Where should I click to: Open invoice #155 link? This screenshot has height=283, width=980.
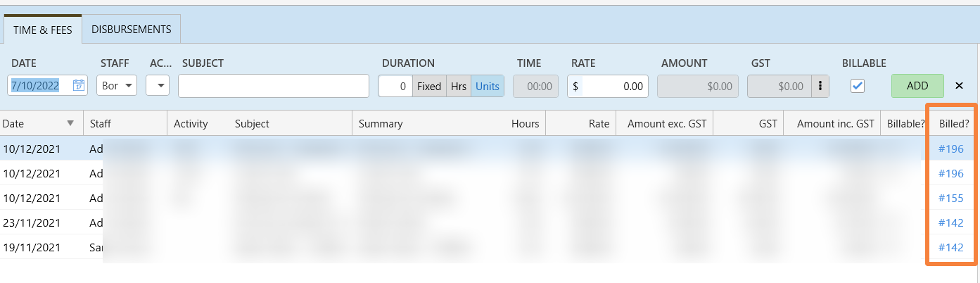950,198
